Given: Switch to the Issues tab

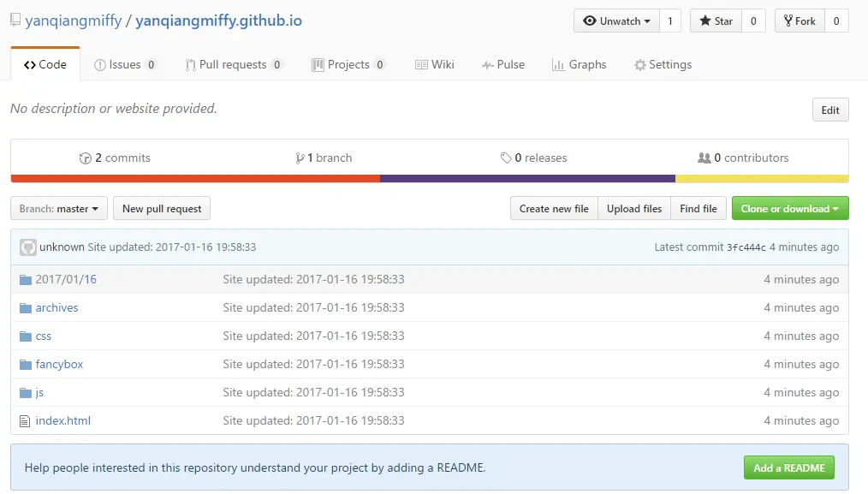Looking at the screenshot, I should click(x=125, y=65).
